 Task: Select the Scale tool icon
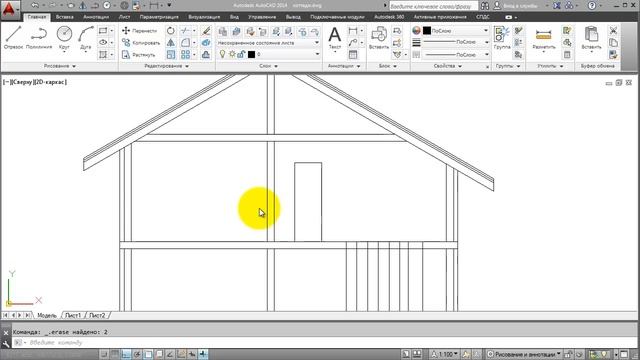171,54
